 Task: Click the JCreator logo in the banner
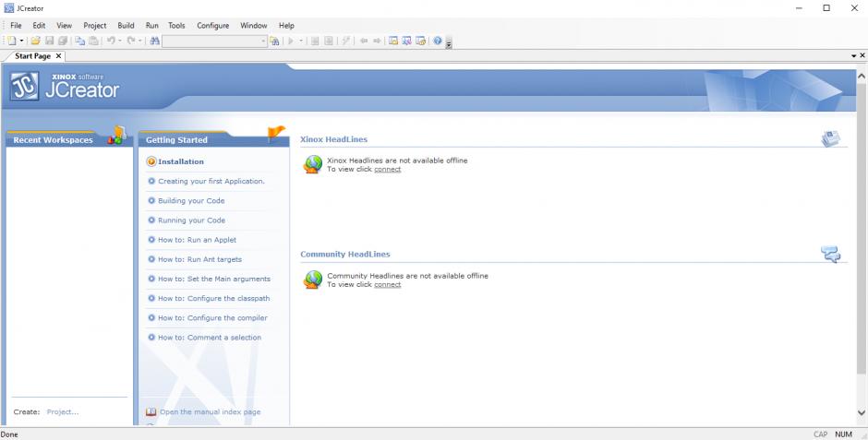pyautogui.click(x=66, y=89)
